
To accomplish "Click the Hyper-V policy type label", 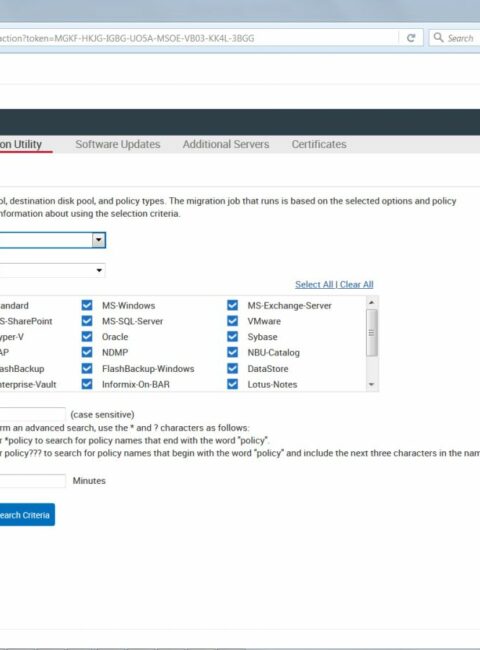I will tap(12, 337).
